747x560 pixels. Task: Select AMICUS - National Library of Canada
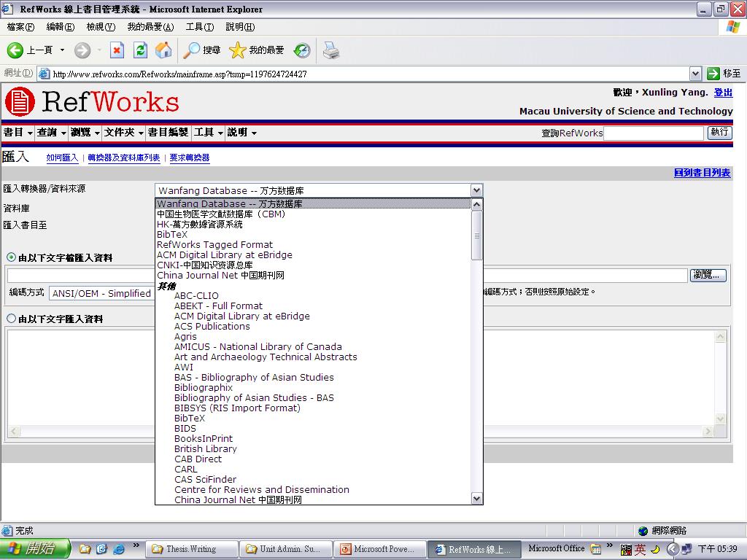pyautogui.click(x=258, y=346)
